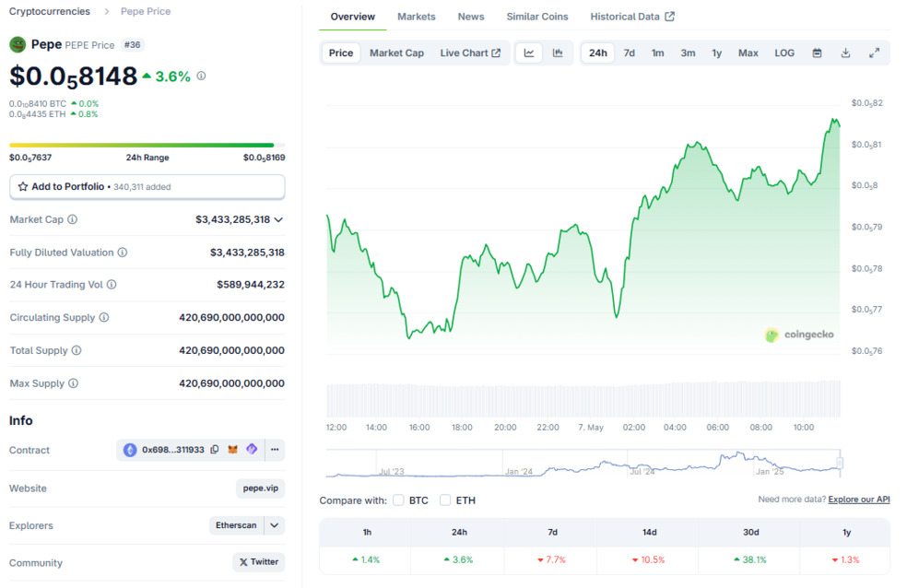
Task: Click the 24h price line chart area
Action: 583,229
